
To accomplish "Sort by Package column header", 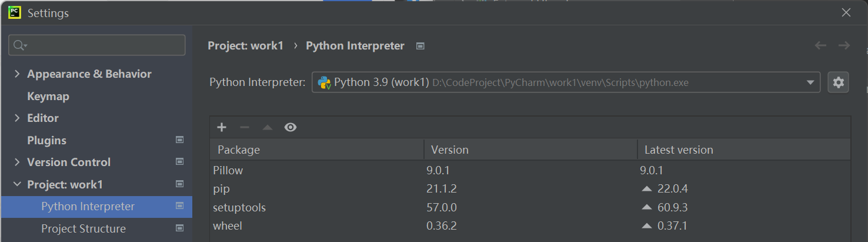I will pos(317,150).
